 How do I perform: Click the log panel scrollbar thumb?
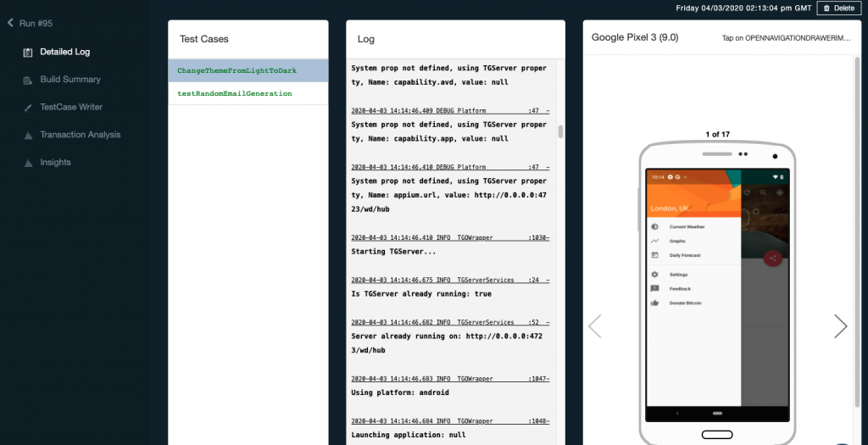click(x=560, y=131)
